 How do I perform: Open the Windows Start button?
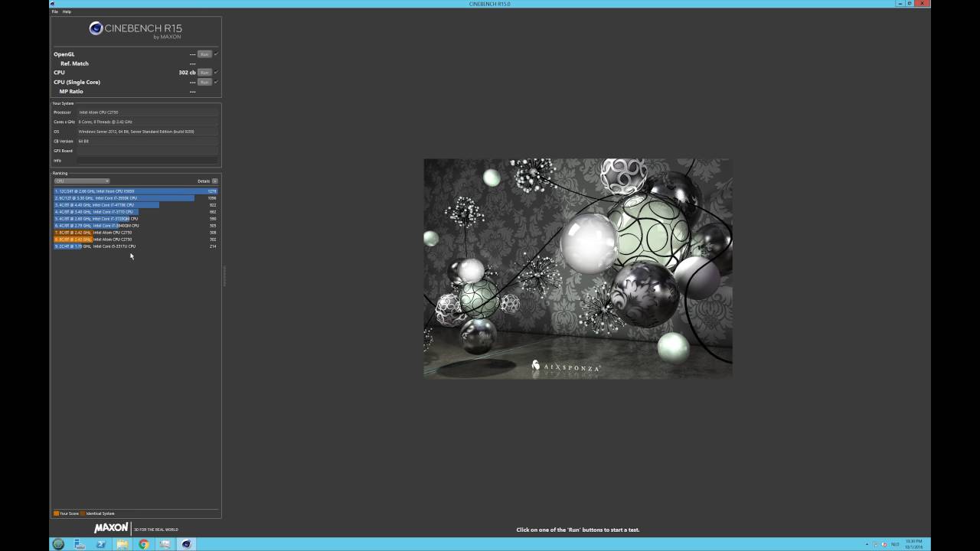click(58, 544)
